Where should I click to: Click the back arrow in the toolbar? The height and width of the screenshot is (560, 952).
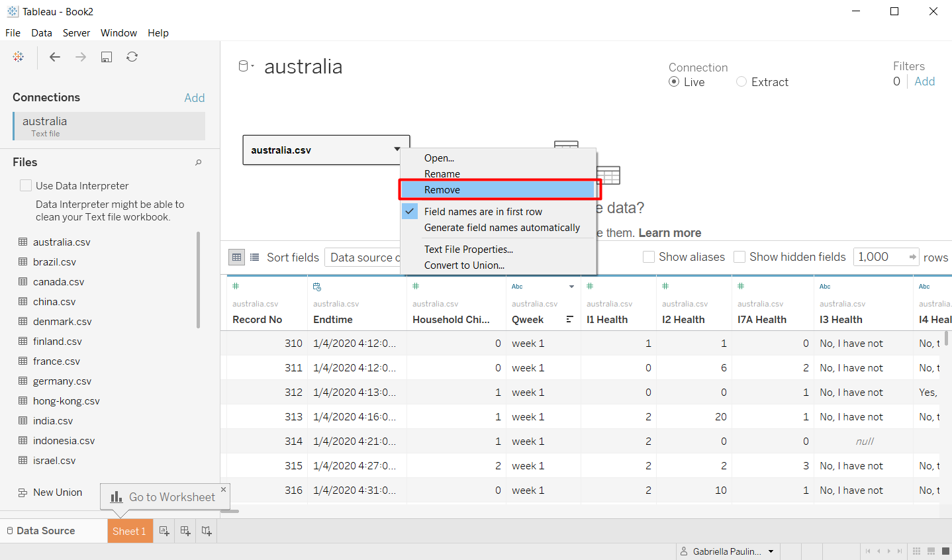tap(55, 57)
